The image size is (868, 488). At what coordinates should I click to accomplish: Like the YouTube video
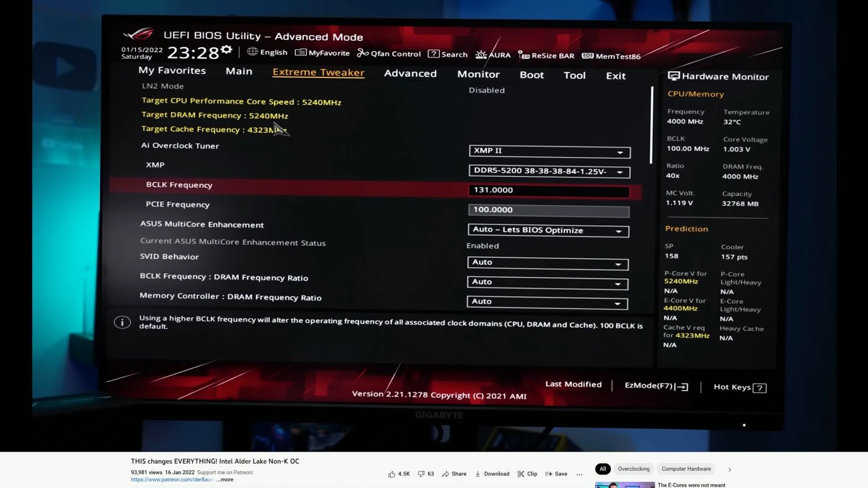click(x=399, y=474)
